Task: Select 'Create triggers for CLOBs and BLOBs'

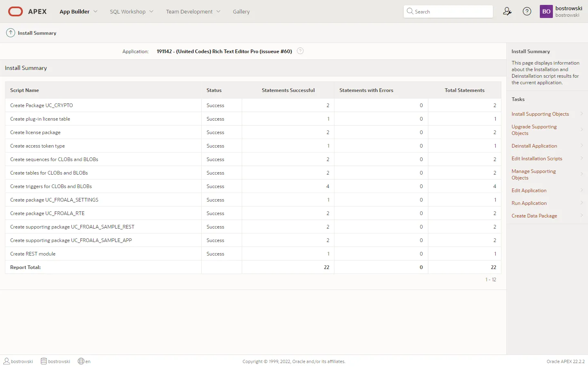Action: tap(253, 186)
